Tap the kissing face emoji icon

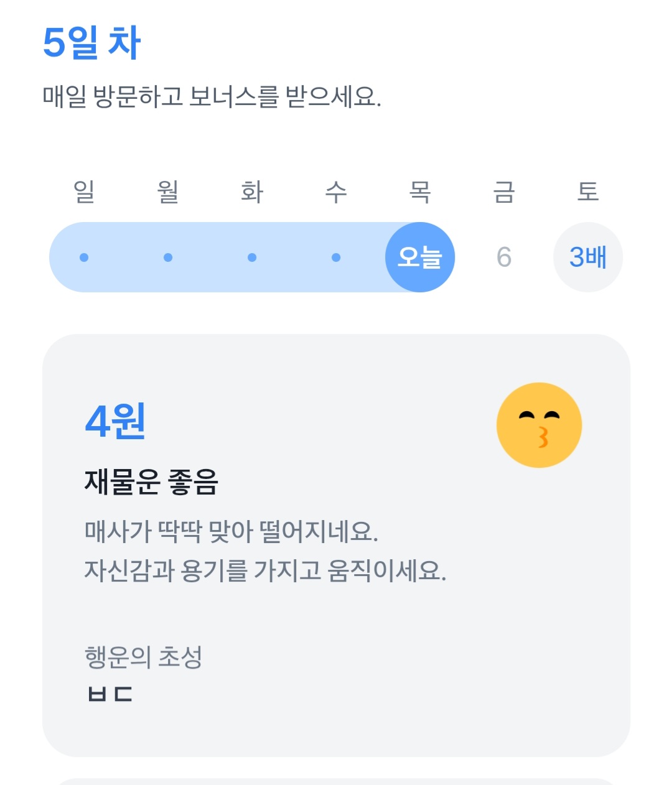(x=539, y=425)
